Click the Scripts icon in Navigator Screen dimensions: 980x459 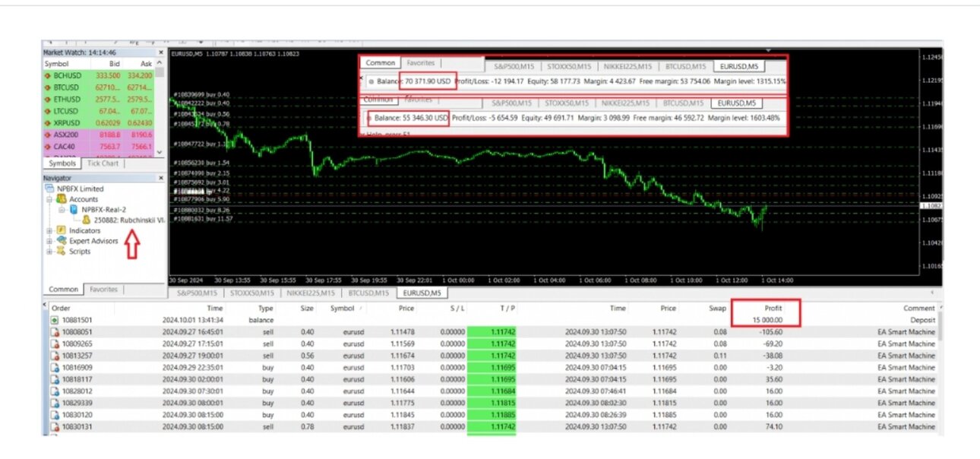pos(62,251)
